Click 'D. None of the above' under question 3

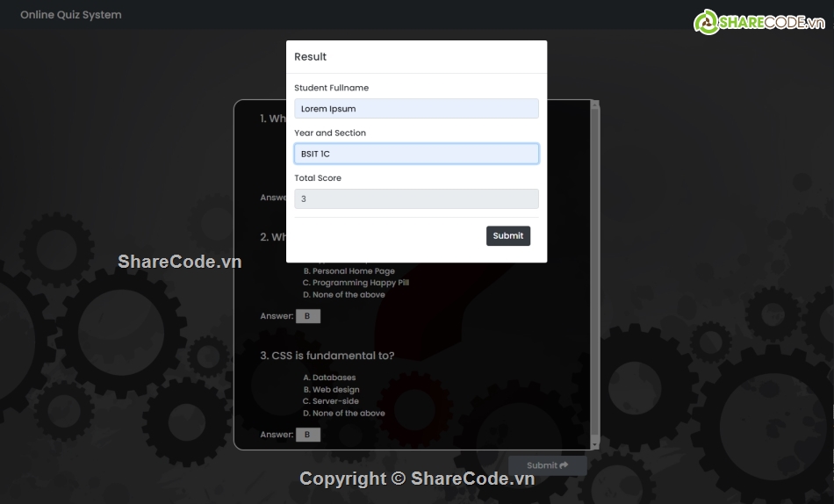[343, 414]
